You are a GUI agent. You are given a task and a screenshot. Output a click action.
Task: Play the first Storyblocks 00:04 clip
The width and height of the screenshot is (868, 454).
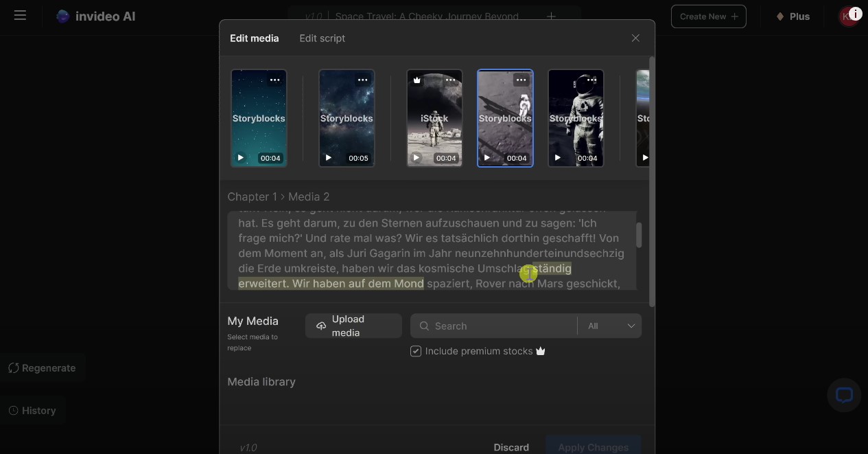[240, 158]
